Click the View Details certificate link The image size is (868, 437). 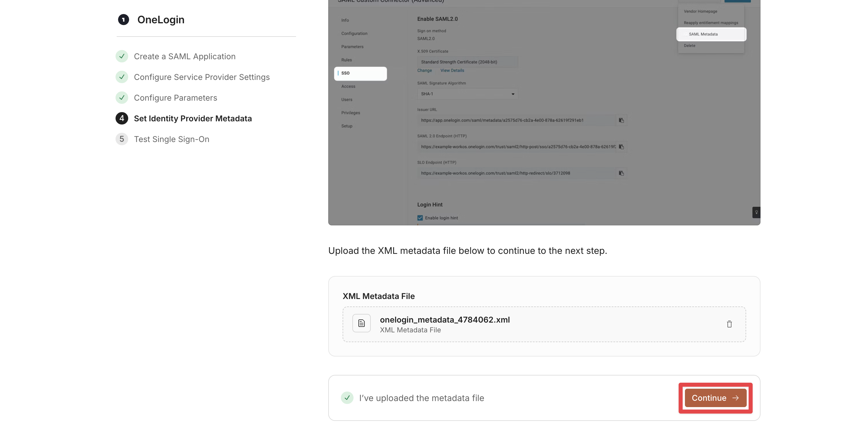(452, 70)
